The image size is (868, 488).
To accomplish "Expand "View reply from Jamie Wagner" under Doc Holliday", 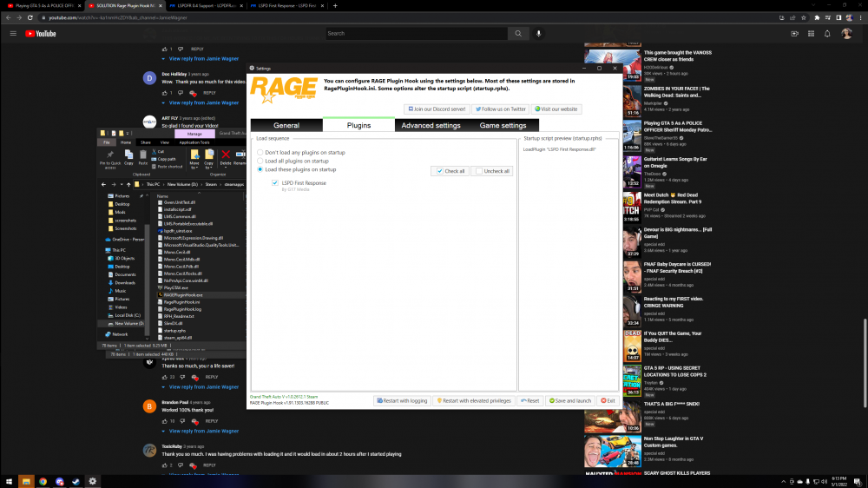I will point(204,102).
